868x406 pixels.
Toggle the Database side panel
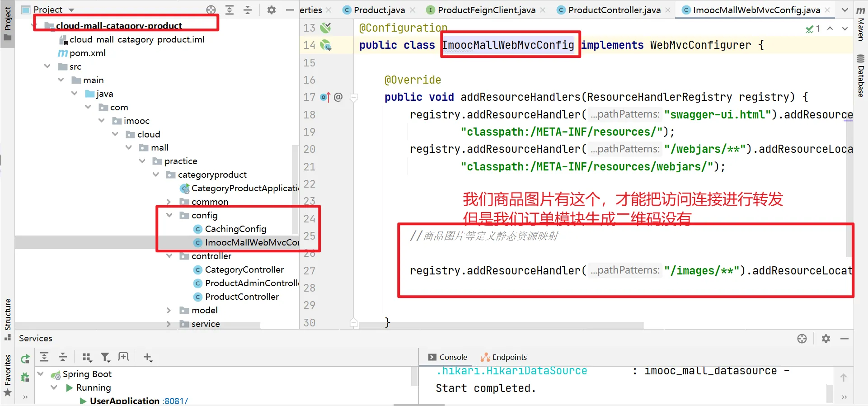861,76
